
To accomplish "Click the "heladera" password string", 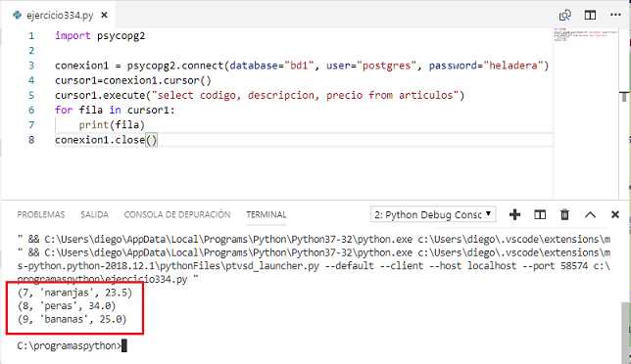I will tap(513, 66).
